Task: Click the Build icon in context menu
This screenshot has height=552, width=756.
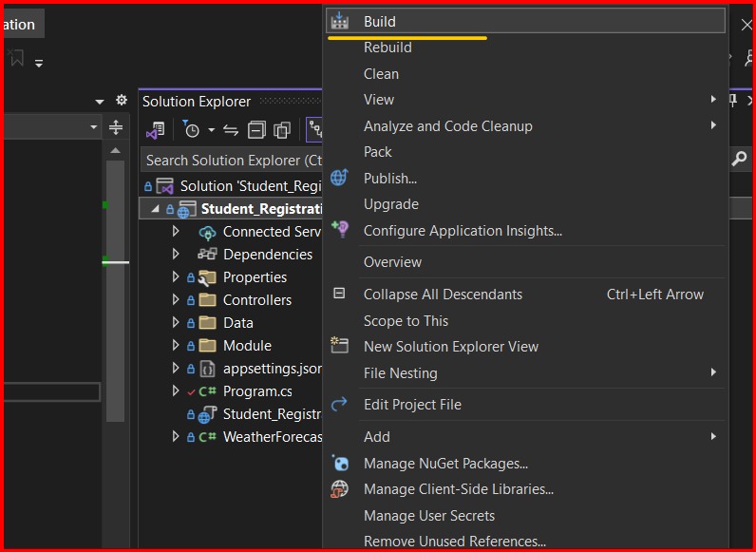Action: tap(339, 21)
